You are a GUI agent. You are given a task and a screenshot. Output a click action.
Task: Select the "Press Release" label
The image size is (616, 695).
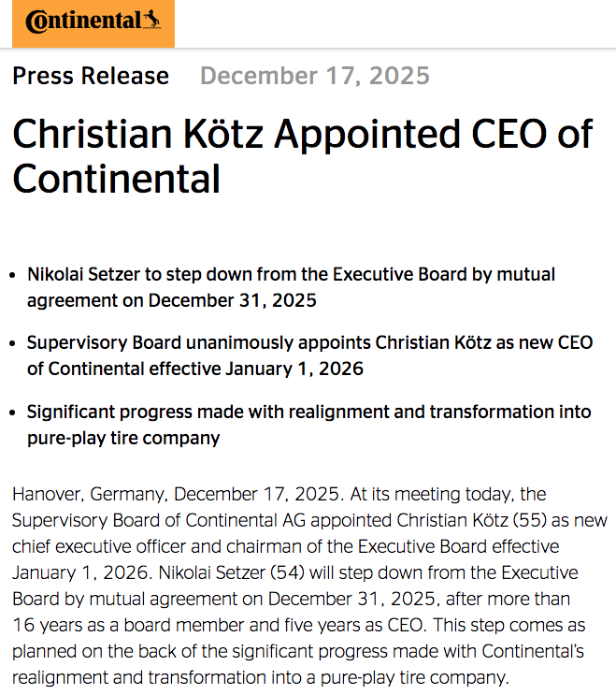[x=91, y=76]
